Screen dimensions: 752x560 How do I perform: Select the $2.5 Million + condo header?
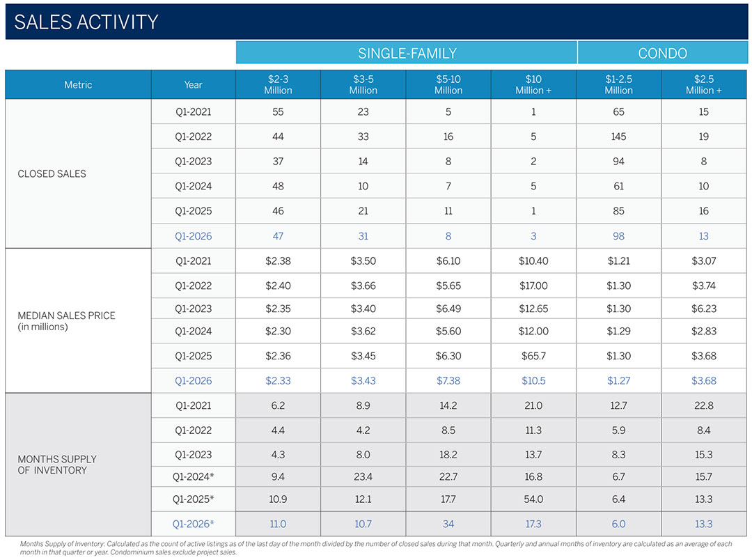pos(703,84)
